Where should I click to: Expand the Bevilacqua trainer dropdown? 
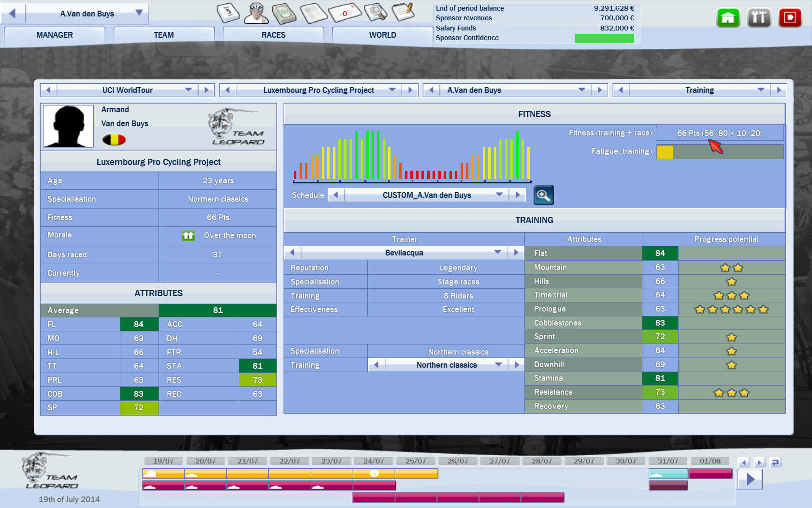coord(497,253)
